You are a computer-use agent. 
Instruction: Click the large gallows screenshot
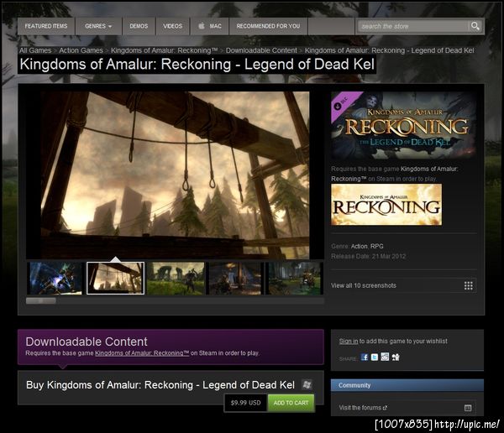(x=176, y=175)
